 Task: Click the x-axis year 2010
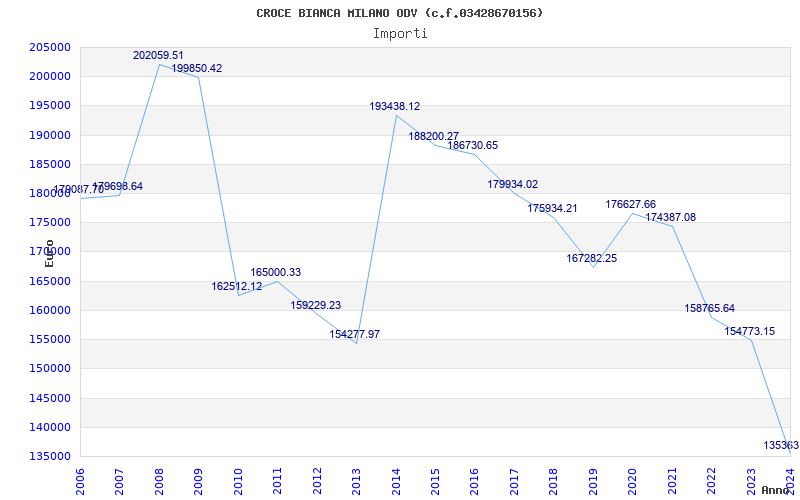click(x=238, y=482)
